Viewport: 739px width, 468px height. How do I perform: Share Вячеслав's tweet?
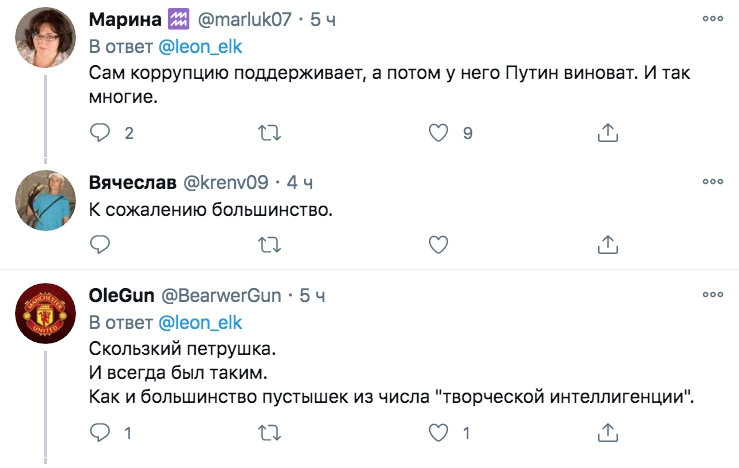click(607, 244)
